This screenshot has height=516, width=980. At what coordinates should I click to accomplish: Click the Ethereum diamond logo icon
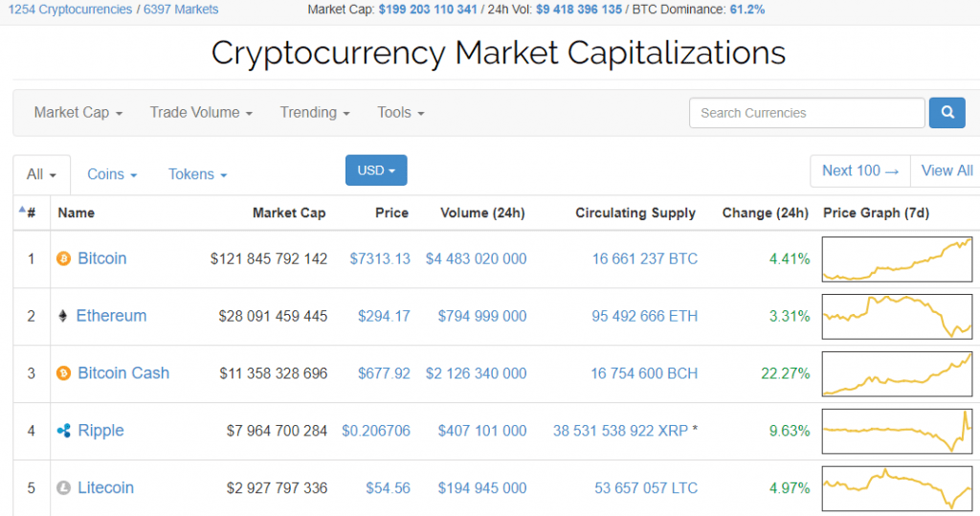[x=64, y=316]
